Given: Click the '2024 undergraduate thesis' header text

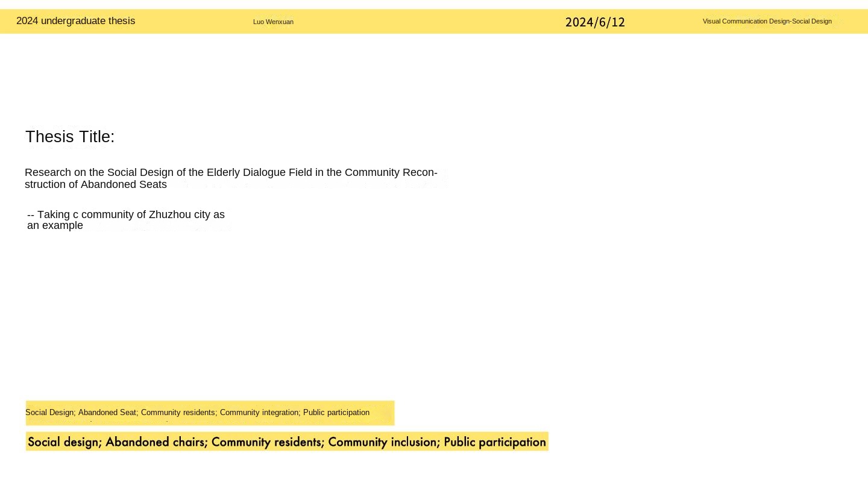Looking at the screenshot, I should [x=75, y=21].
